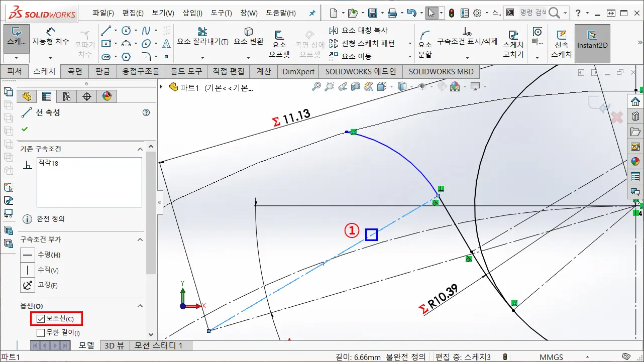Open the line properties help button

coord(146,112)
